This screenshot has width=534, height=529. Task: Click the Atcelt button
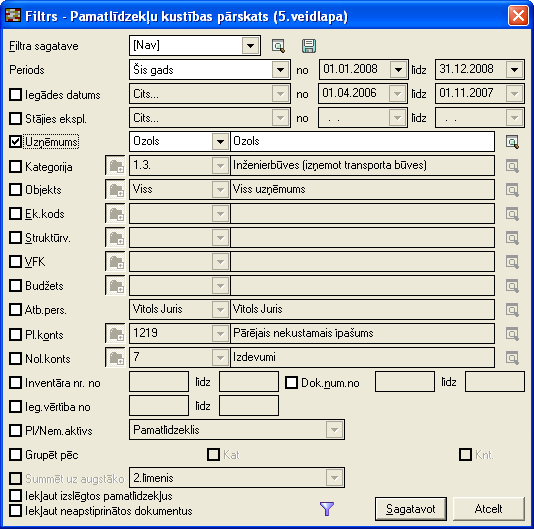tap(488, 509)
